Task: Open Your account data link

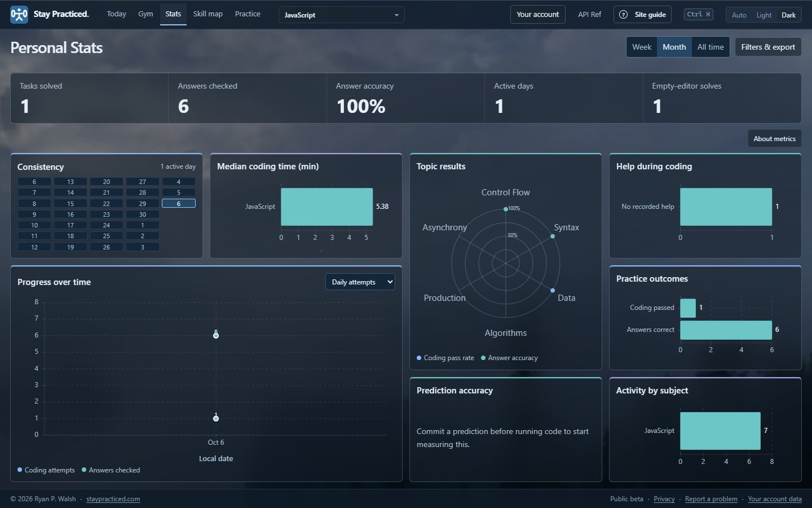Action: (x=775, y=499)
